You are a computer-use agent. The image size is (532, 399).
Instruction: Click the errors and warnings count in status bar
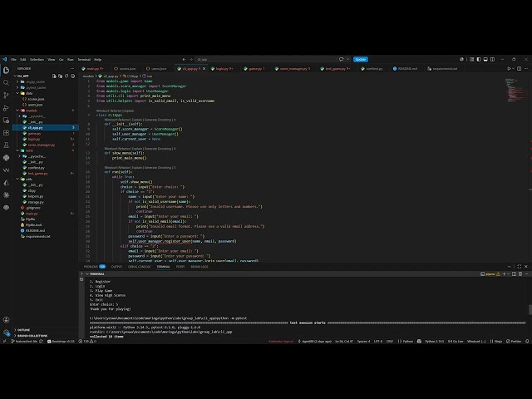coord(87,342)
